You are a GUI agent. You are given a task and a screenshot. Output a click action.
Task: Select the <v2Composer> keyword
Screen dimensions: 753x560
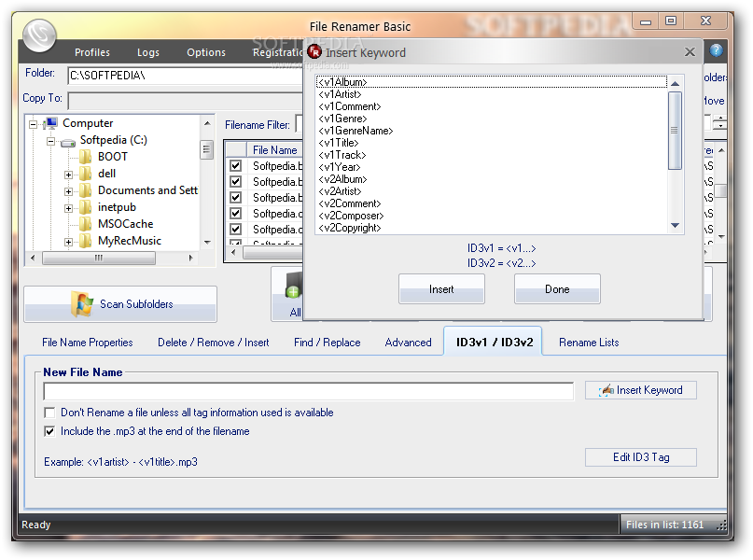tap(351, 216)
